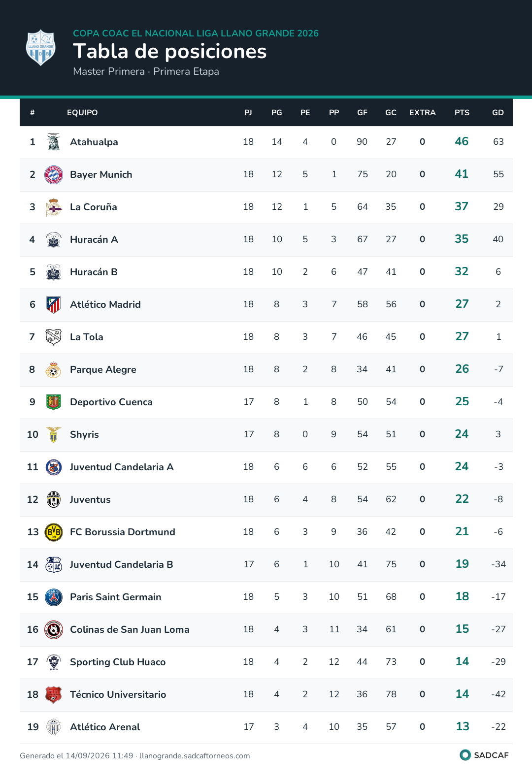
Task: Click the Colinas de San Juan Loma crest
Action: click(x=54, y=630)
